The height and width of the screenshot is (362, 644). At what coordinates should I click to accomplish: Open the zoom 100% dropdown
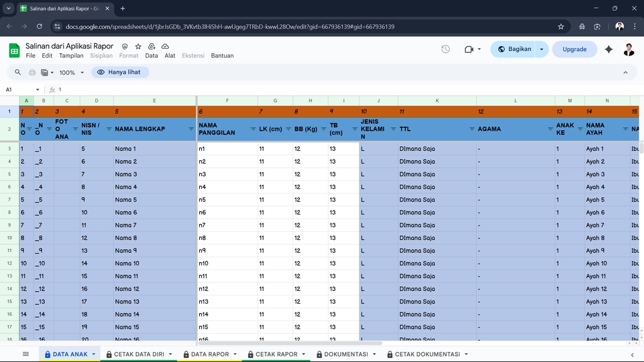[72, 72]
